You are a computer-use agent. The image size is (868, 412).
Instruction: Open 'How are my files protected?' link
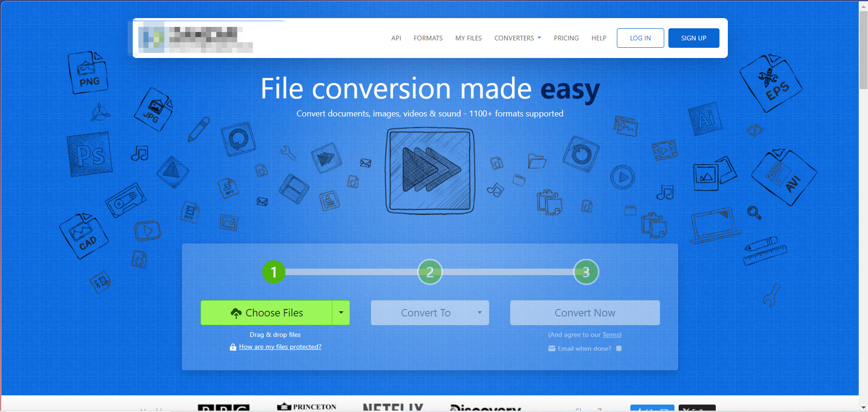[x=280, y=347]
